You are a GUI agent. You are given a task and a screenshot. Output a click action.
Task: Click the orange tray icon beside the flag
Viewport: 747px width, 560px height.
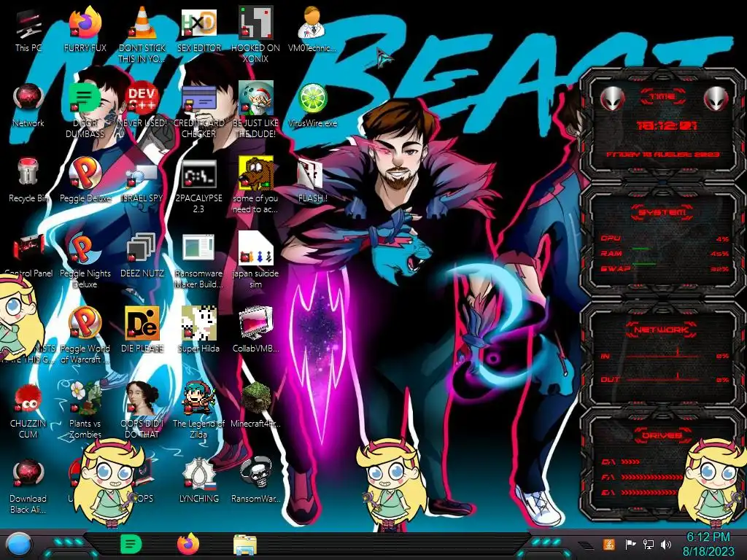[608, 544]
